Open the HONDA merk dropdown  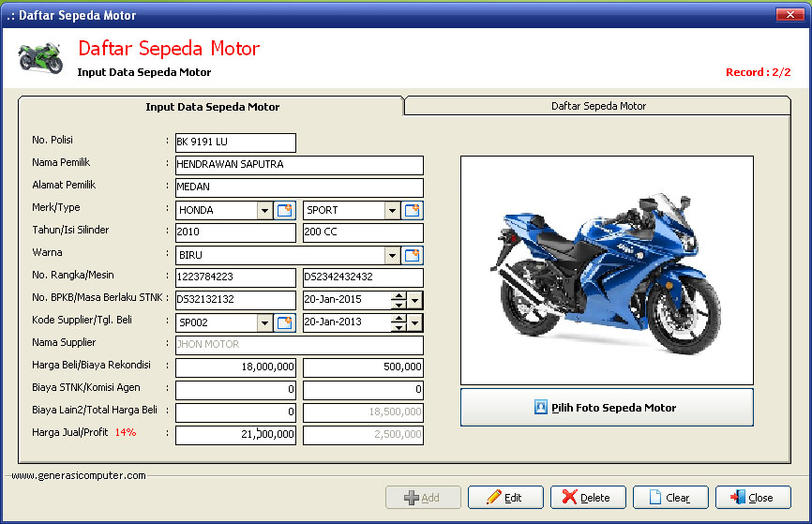tap(264, 211)
